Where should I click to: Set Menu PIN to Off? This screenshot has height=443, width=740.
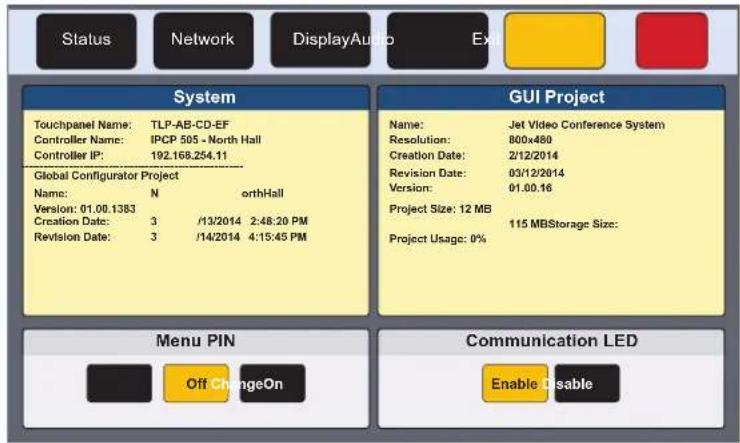pyautogui.click(x=196, y=383)
